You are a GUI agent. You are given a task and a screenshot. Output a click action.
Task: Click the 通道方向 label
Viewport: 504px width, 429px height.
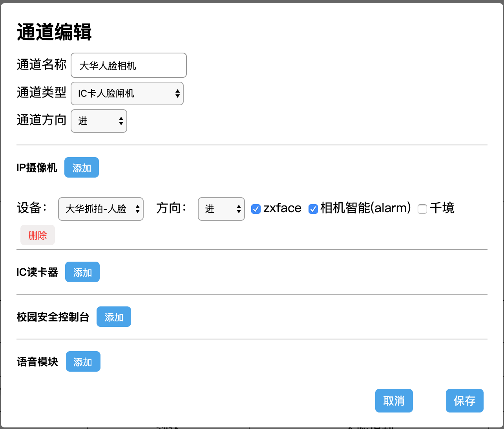[42, 120]
